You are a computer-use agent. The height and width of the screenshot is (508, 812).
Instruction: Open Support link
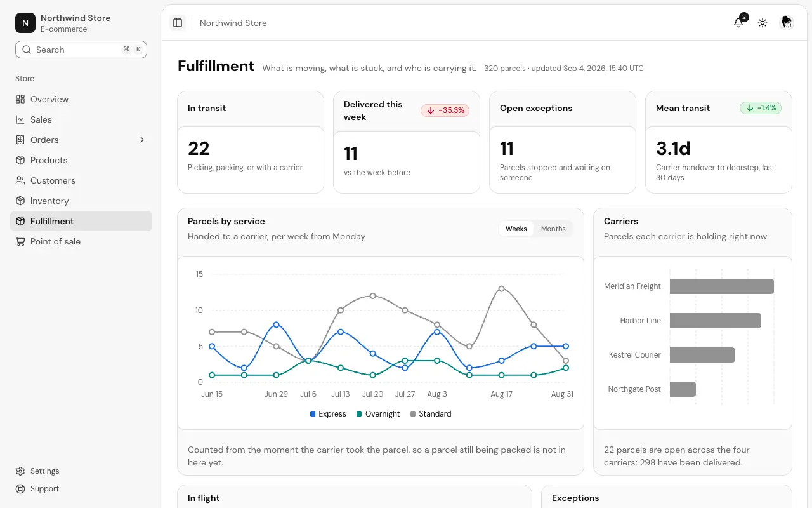tap(81, 489)
